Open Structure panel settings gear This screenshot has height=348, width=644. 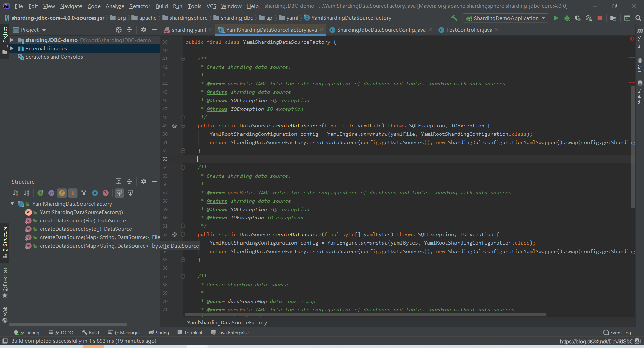(x=144, y=181)
